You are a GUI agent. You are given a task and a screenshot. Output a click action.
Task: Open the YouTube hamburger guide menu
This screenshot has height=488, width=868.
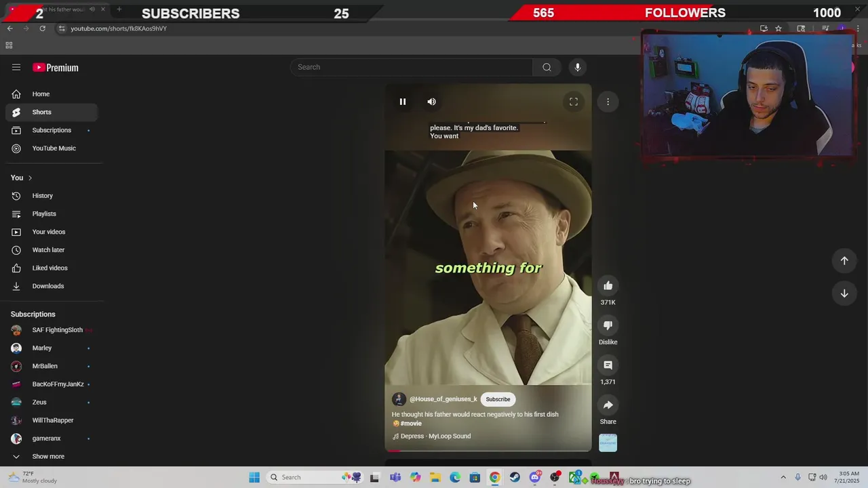point(16,67)
